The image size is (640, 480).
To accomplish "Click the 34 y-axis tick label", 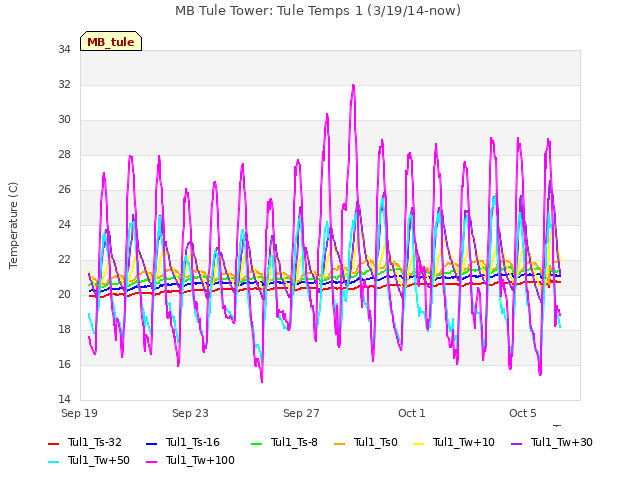I will pyautogui.click(x=64, y=49).
